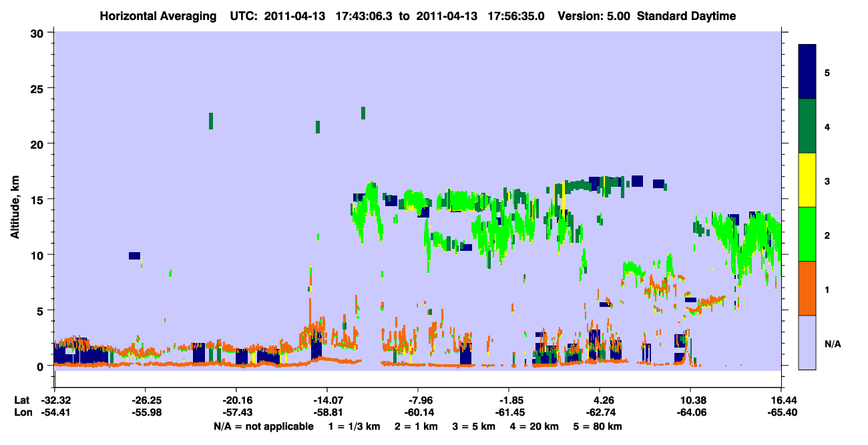Click the colorbar label '5'
Viewport: 868px width, 445px height.
(x=827, y=72)
